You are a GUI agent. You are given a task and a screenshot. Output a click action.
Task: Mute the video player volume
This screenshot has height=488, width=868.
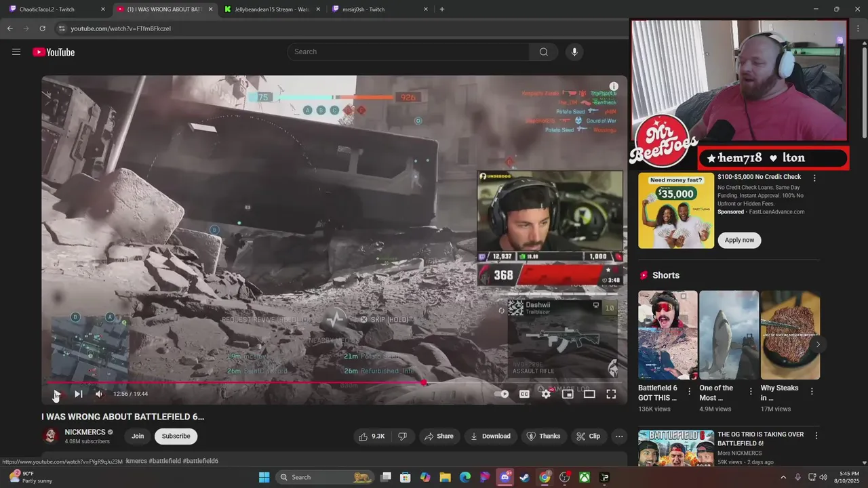[99, 394]
